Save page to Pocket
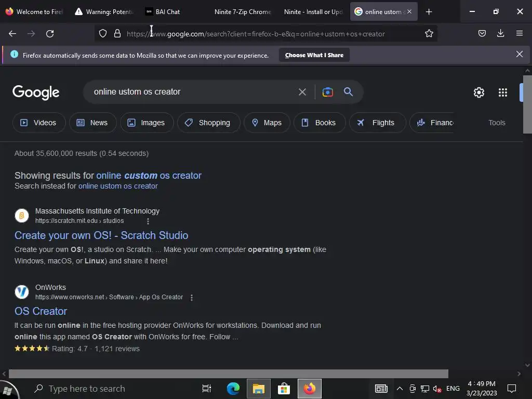Viewport: 532px width, 399px height. (482, 33)
